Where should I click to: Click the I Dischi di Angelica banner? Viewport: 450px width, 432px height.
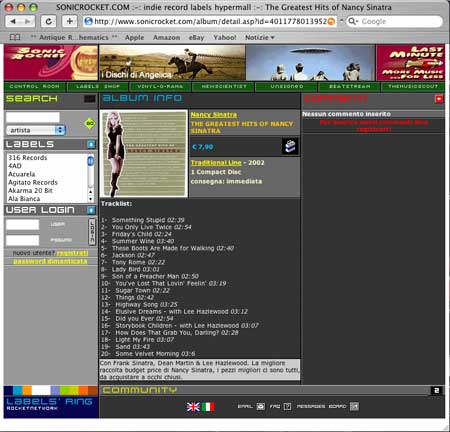pyautogui.click(x=172, y=63)
